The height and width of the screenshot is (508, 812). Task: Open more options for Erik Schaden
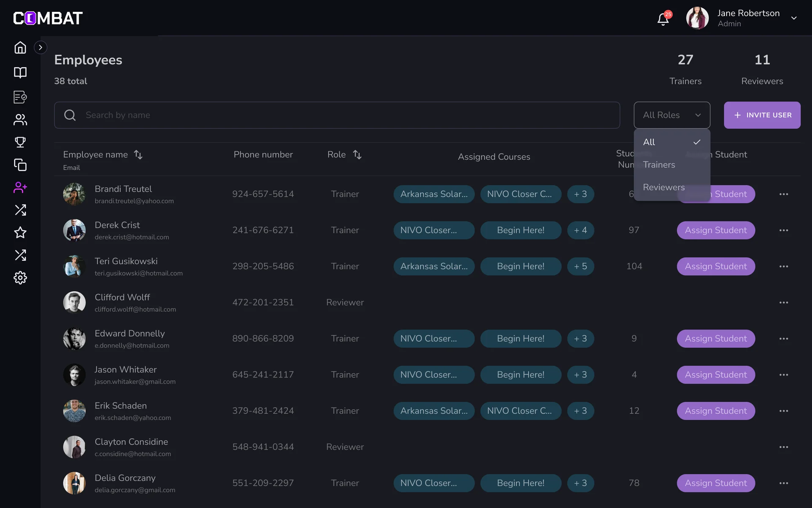784,411
